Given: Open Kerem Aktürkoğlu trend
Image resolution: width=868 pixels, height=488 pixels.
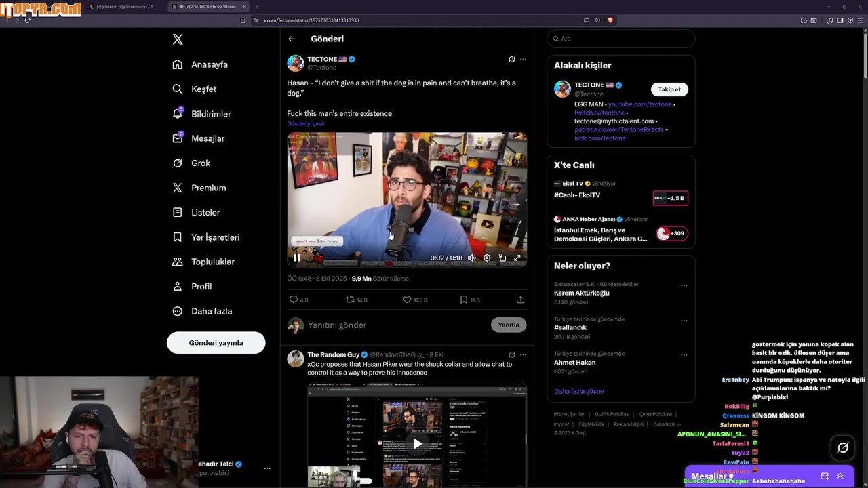Looking at the screenshot, I should pyautogui.click(x=581, y=293).
